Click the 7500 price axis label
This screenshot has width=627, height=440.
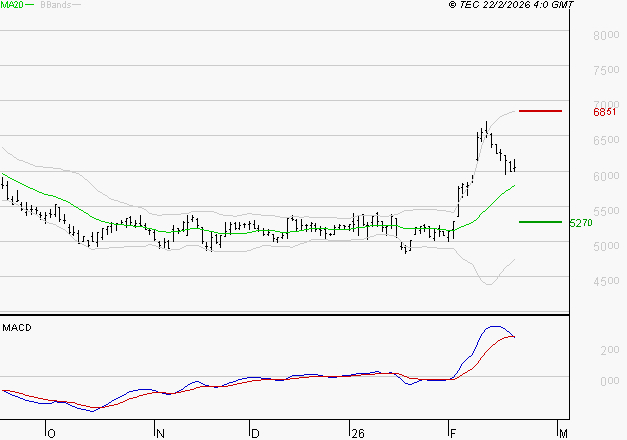click(606, 70)
